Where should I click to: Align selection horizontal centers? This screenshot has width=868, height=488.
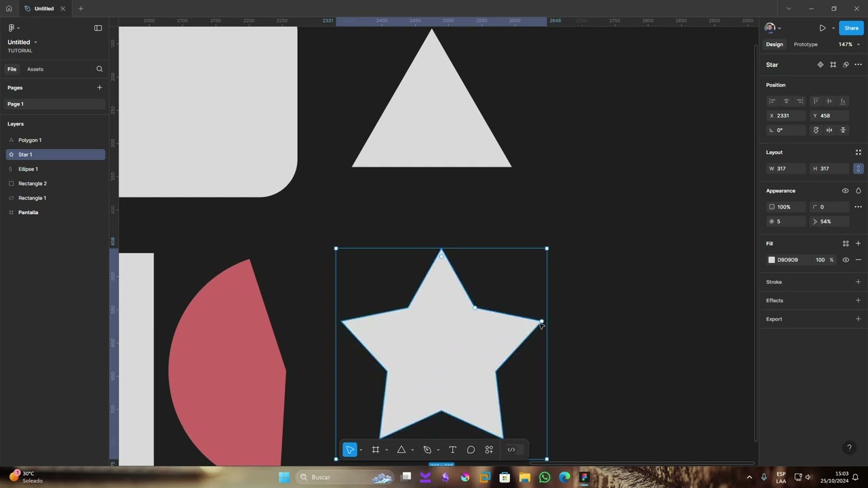point(786,101)
